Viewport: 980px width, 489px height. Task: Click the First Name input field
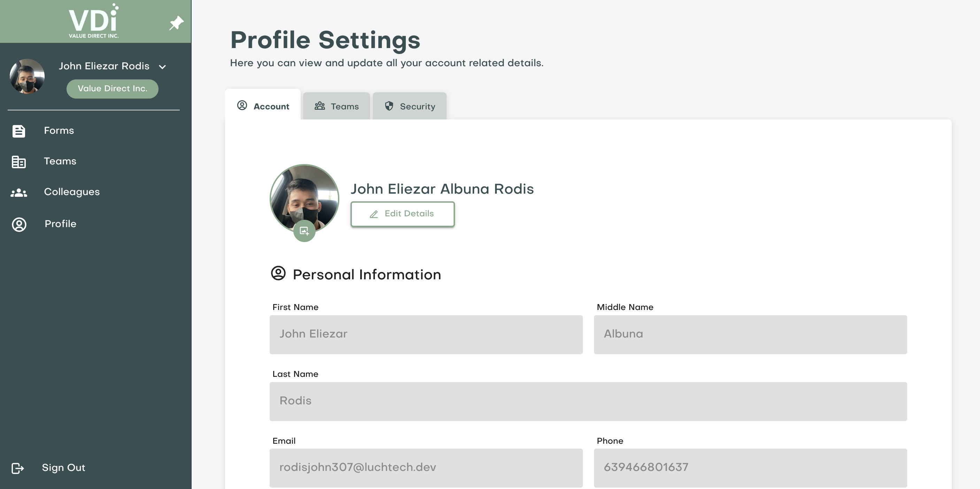click(425, 334)
